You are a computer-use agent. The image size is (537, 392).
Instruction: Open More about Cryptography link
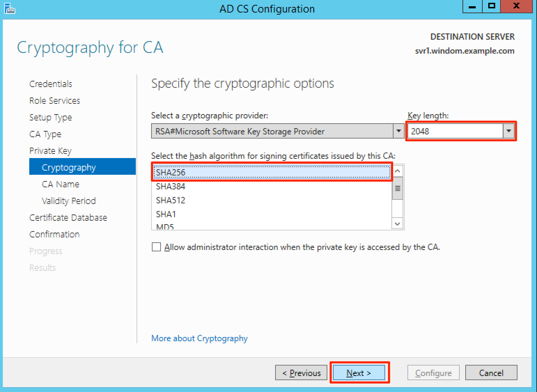(199, 338)
